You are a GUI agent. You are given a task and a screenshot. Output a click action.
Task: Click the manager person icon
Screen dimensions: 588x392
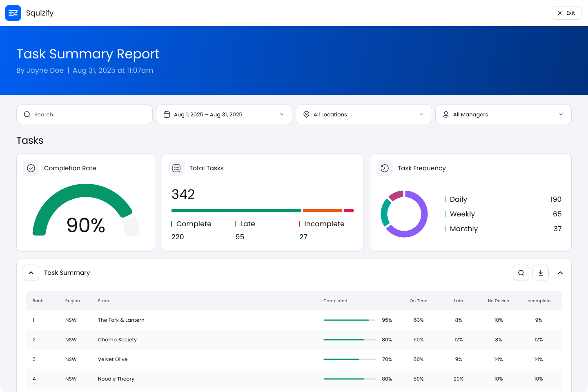click(x=446, y=114)
